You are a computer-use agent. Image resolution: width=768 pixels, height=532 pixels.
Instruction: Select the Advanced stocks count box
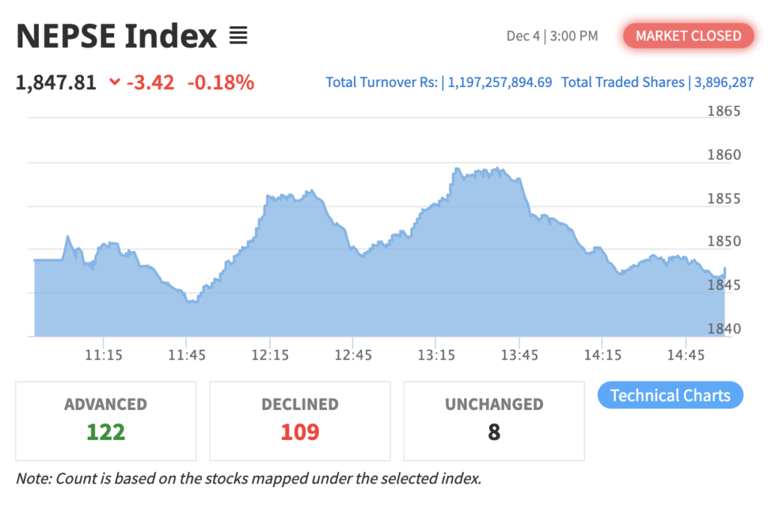pos(106,420)
